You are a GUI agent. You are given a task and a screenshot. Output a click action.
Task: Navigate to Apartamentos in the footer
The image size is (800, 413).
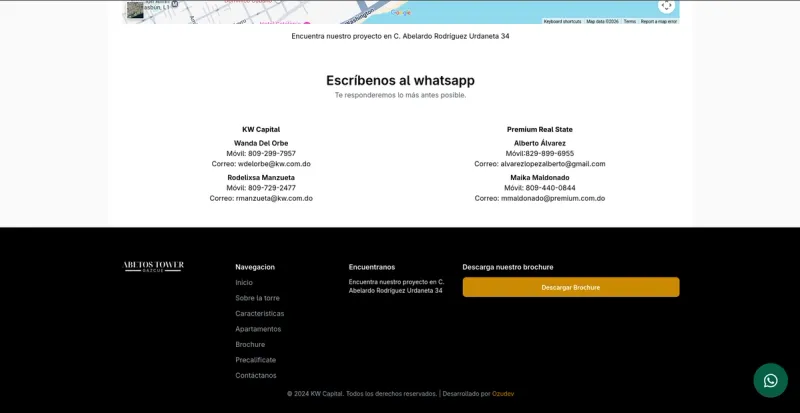click(258, 329)
